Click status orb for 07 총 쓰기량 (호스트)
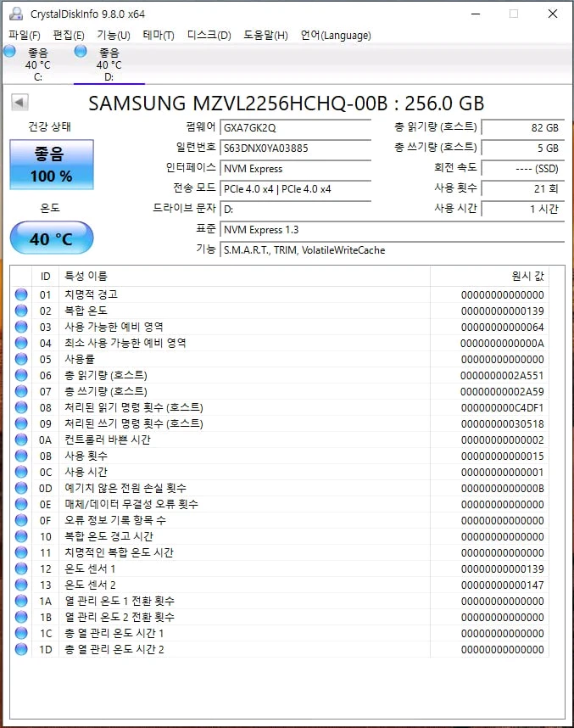This screenshot has width=574, height=728. coord(21,391)
